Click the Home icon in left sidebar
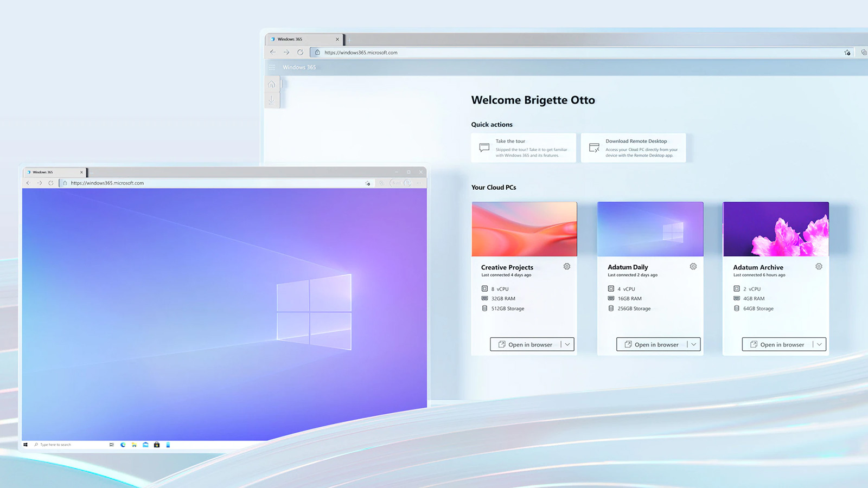868x488 pixels. coord(272,85)
